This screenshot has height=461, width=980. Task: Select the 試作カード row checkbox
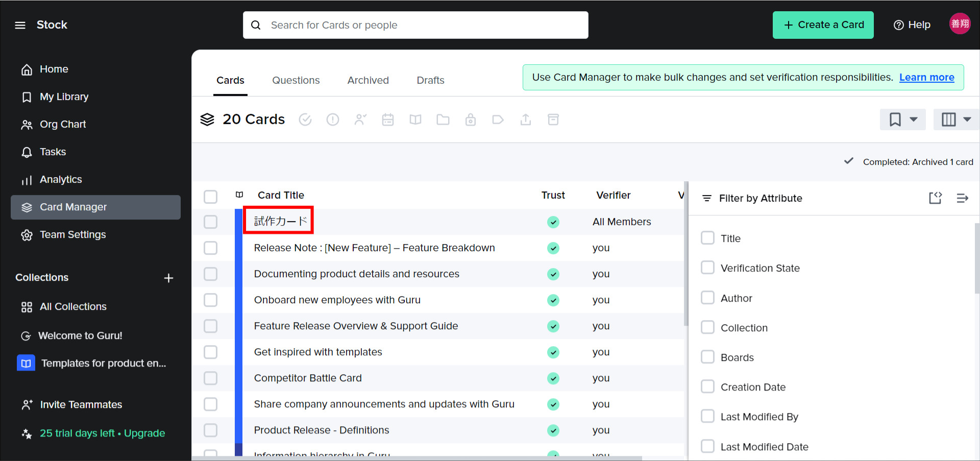(x=210, y=222)
